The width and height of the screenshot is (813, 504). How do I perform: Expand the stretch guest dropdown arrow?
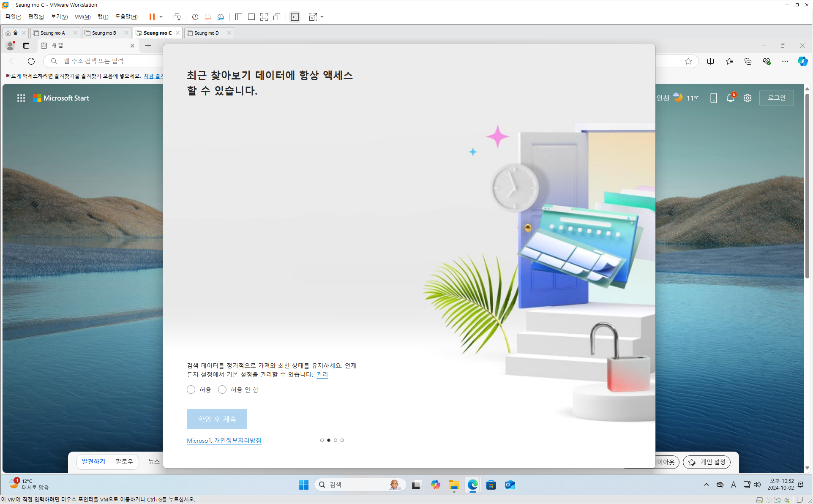[322, 17]
